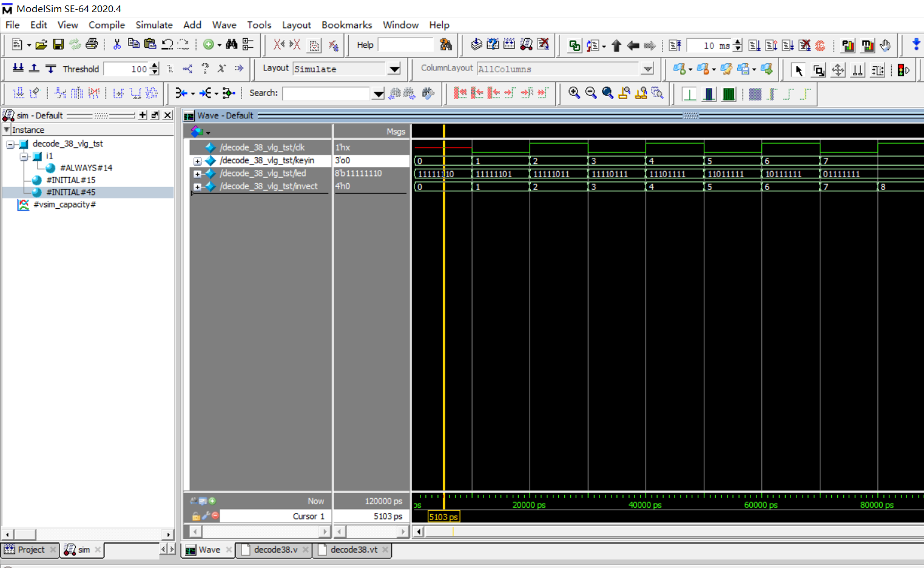The width and height of the screenshot is (924, 568).
Task: Click Zoom In on Active Cursor icon
Action: pos(624,93)
